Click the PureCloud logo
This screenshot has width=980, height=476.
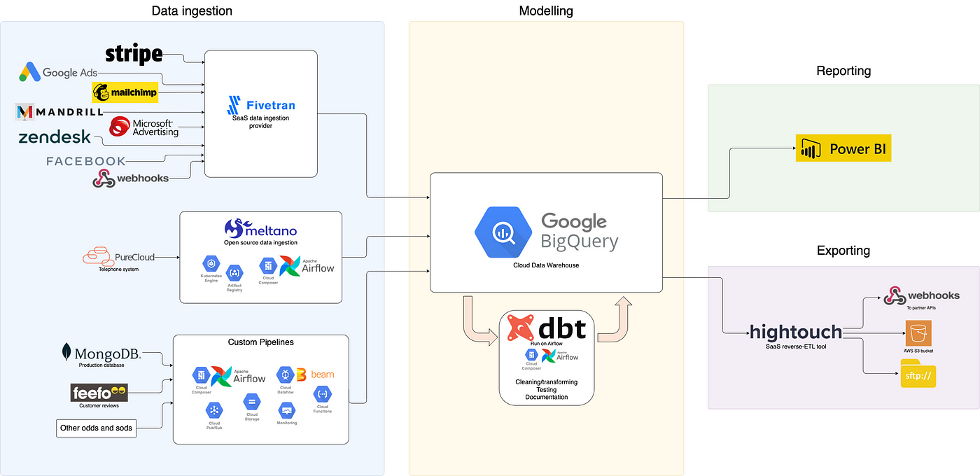(x=118, y=257)
